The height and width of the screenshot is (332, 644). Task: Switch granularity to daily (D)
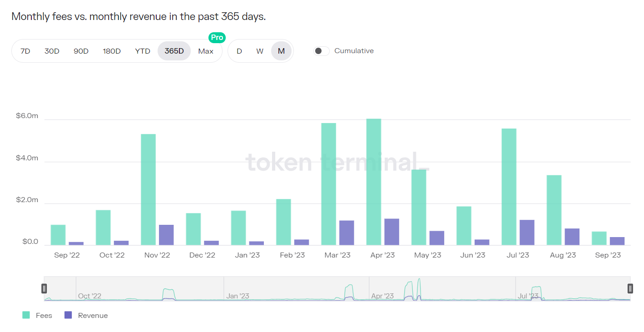(239, 51)
